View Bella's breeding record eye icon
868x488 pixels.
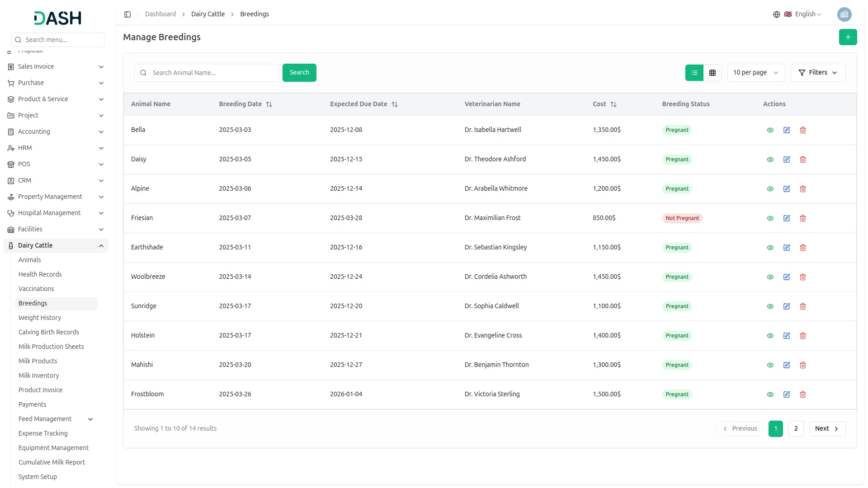tap(770, 130)
